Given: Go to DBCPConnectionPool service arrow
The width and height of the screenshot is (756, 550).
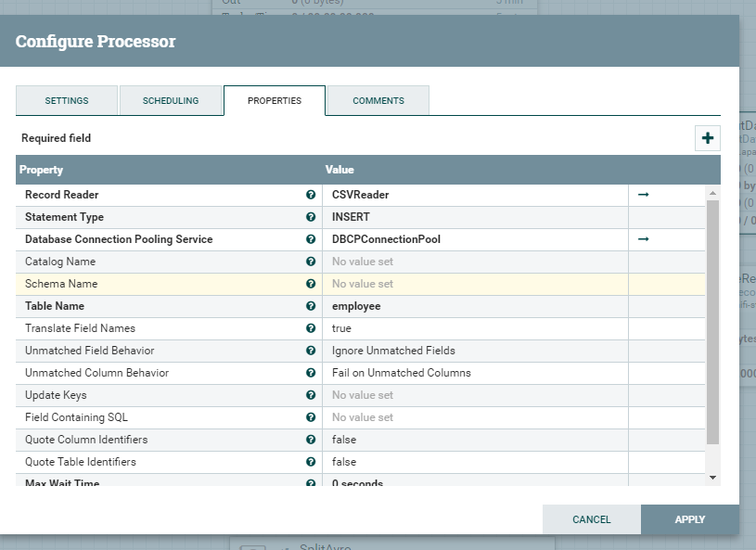Looking at the screenshot, I should 643,239.
